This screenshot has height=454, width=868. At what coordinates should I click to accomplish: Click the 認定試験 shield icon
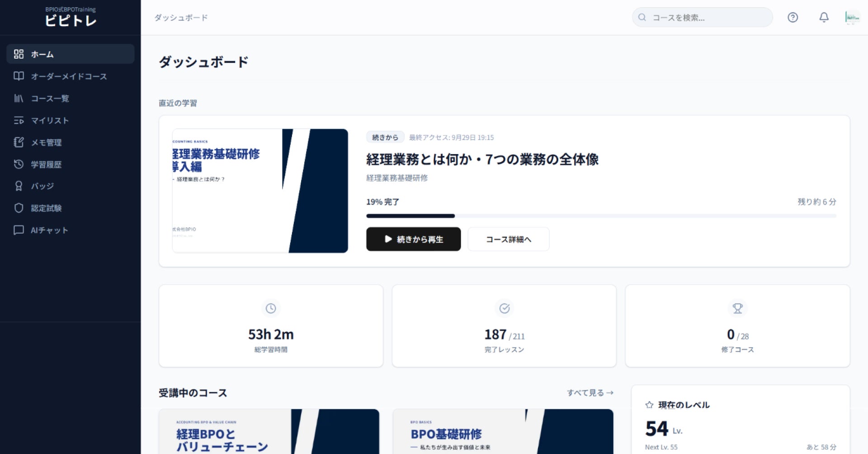[x=19, y=208]
